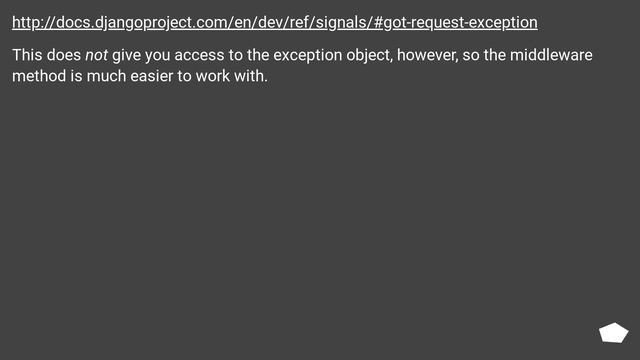Click the word 'This' starting the paragraph
640x360 pixels.
pyautogui.click(x=27, y=55)
